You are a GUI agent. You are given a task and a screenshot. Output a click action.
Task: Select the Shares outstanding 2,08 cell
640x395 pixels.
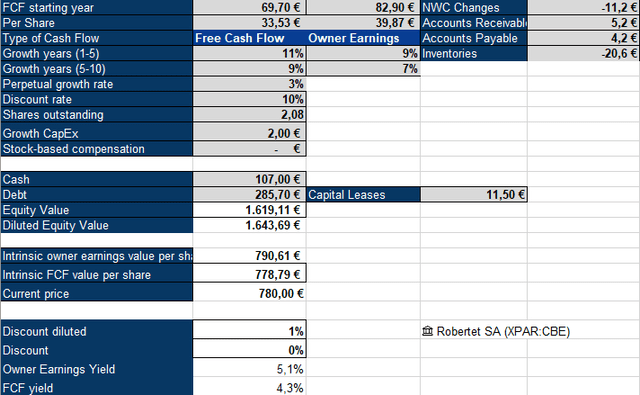pyautogui.click(x=249, y=115)
